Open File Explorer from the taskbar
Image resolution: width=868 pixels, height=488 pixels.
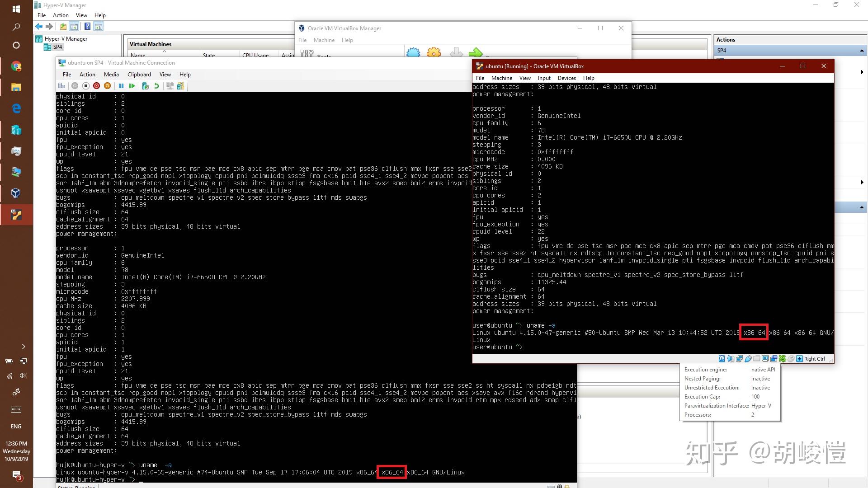pos(16,88)
